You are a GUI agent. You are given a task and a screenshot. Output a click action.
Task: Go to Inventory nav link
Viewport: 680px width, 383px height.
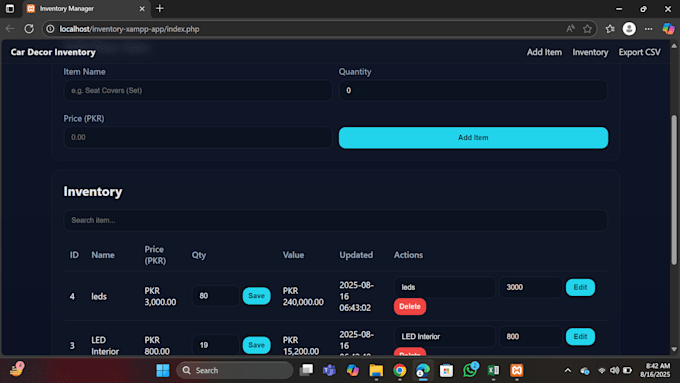[x=590, y=52]
